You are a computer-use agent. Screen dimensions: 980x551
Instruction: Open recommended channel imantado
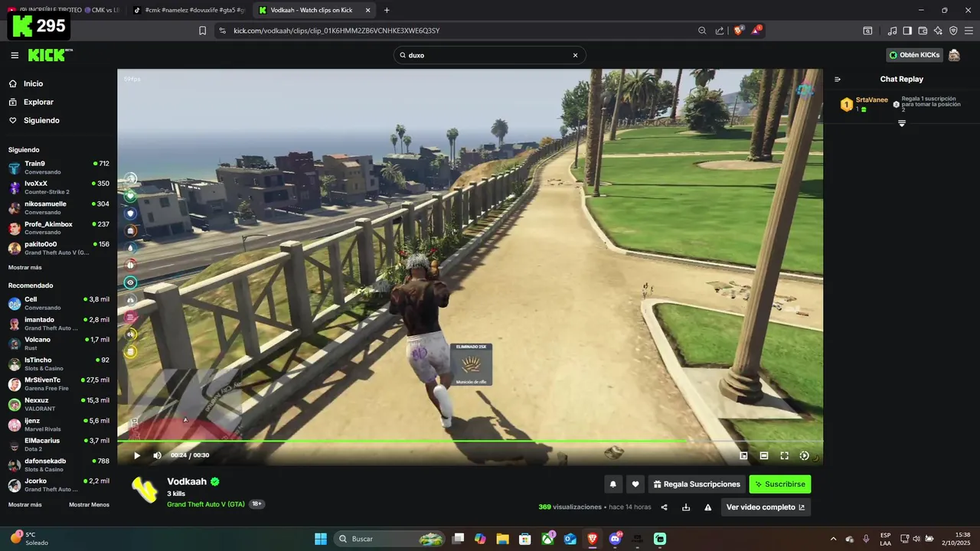tap(58, 324)
